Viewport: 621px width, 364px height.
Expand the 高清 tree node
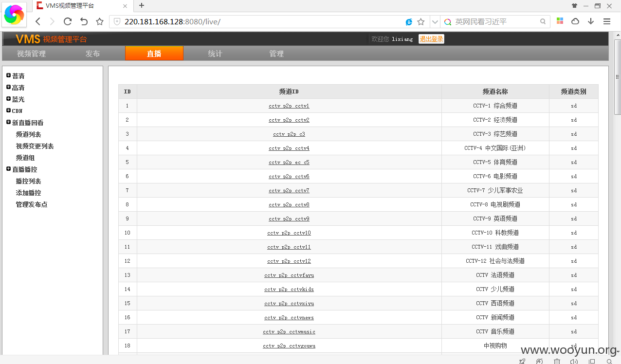pyautogui.click(x=8, y=87)
